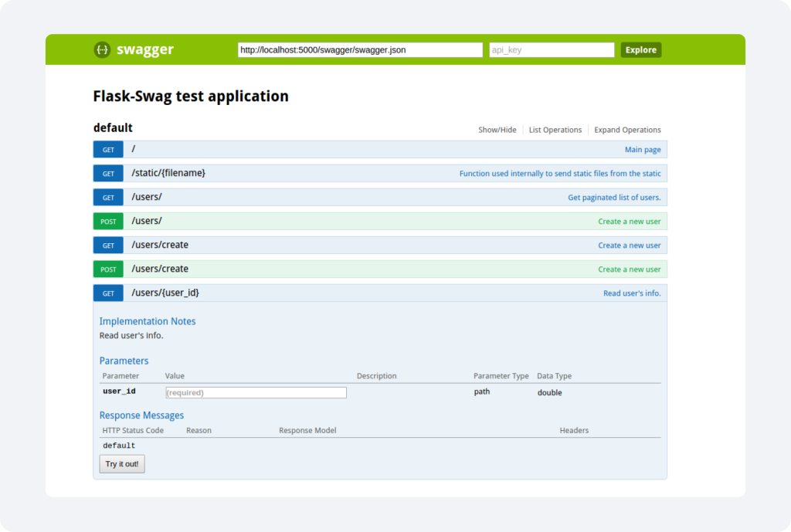
Task: Click the Flask-Swag test application title
Action: pos(191,97)
